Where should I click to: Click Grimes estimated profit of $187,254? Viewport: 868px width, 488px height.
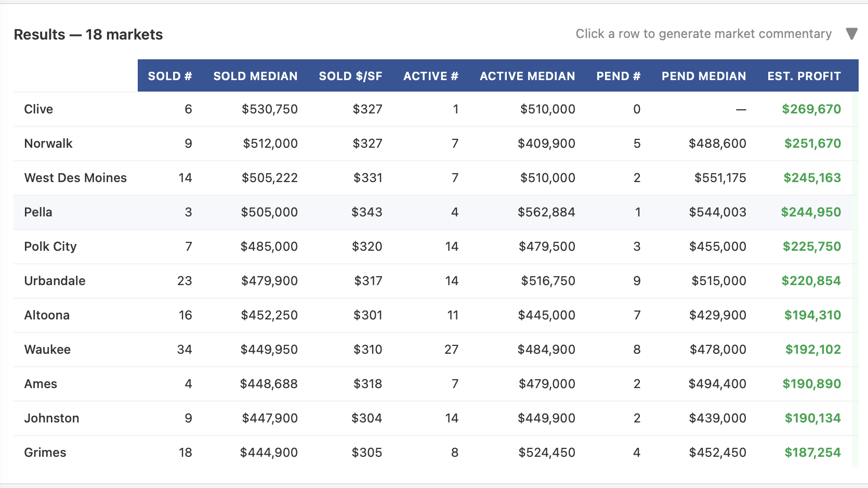coord(811,452)
